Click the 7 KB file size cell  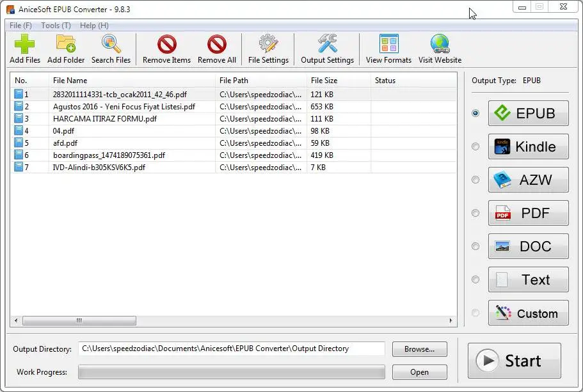(318, 168)
